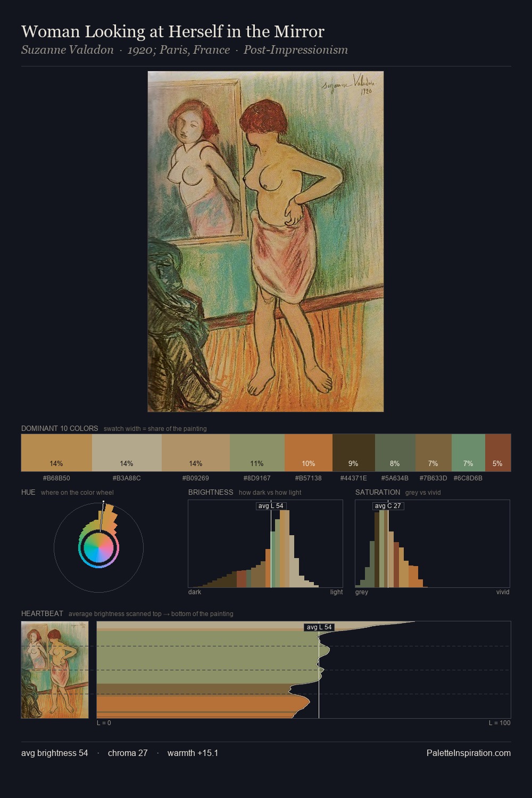This screenshot has width=532, height=798.
Task: Select the #5A634B dark olive swatch
Action: pos(395,453)
